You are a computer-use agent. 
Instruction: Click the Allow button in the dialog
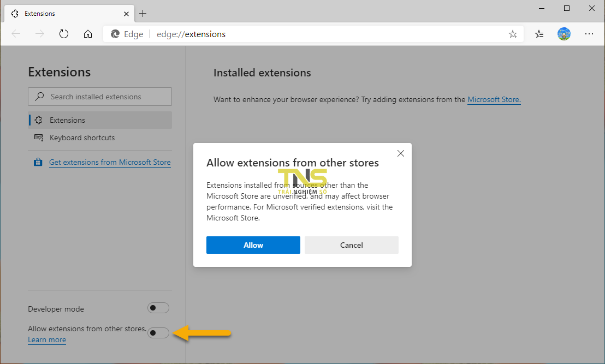(253, 244)
